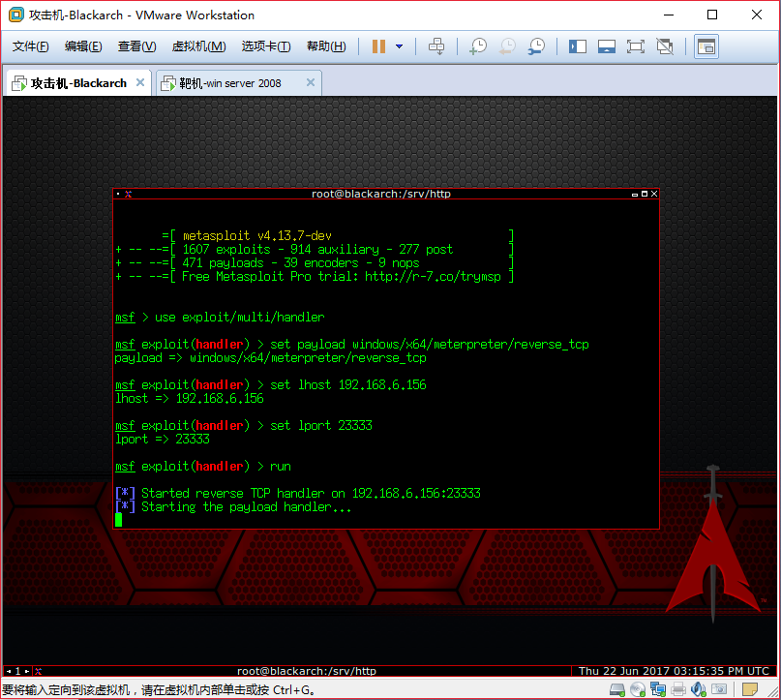
Task: Click the CD/DVD drive status icon
Action: point(638,689)
